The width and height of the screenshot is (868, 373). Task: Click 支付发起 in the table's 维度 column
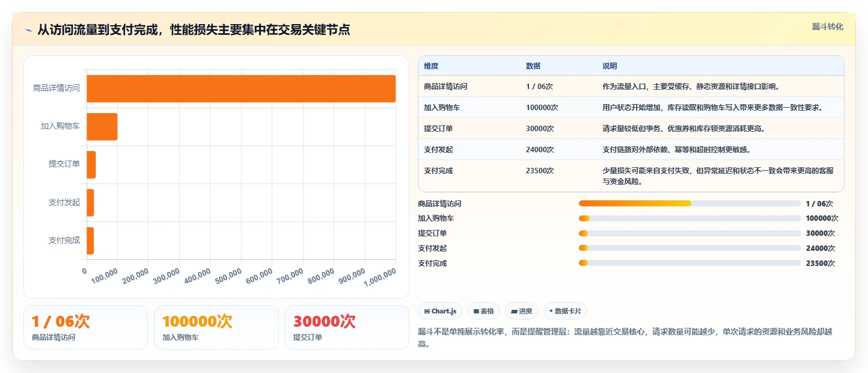coord(438,150)
